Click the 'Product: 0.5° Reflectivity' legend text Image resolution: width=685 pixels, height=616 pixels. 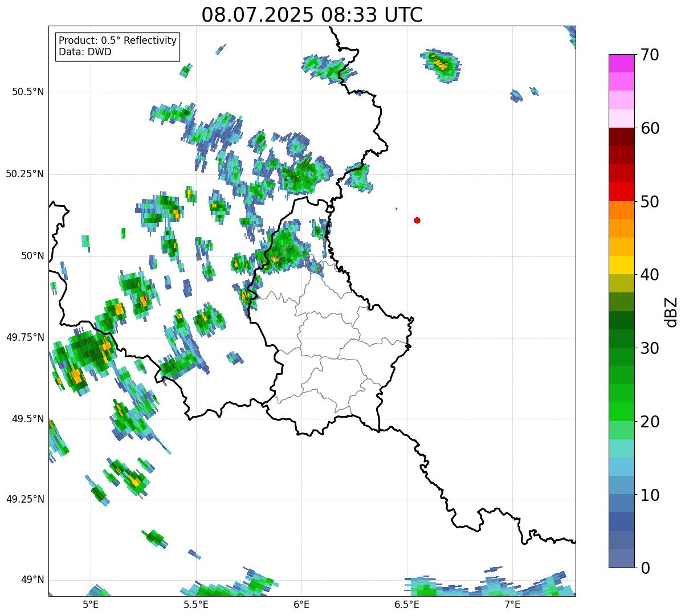(117, 41)
